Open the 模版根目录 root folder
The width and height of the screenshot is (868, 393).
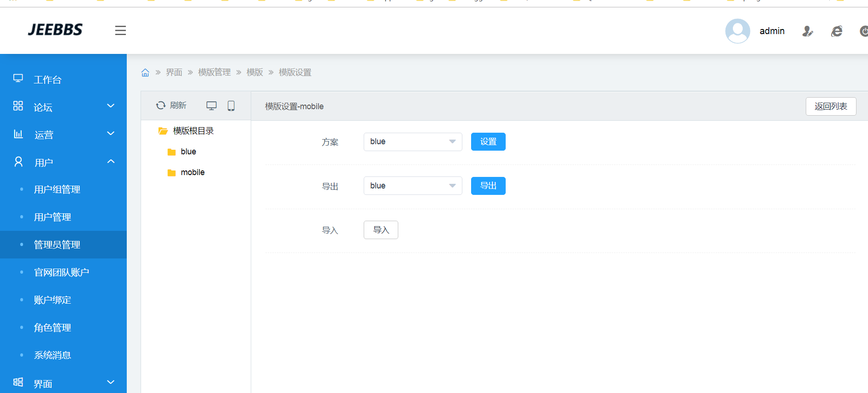193,131
